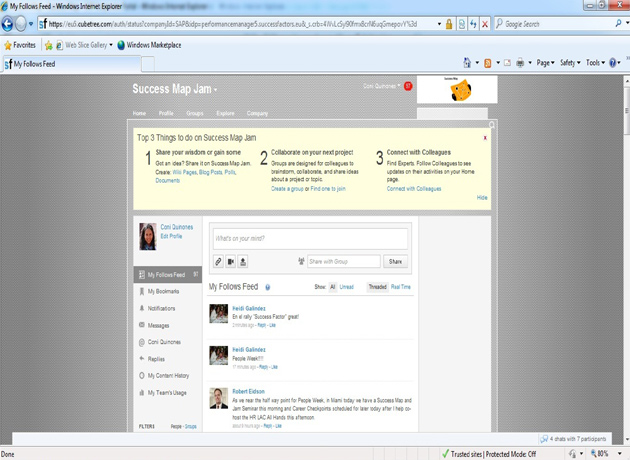Open the Safety menu in command bar

tap(570, 63)
